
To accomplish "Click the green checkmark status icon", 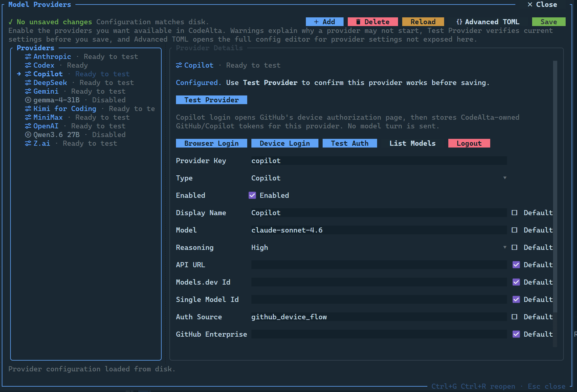I will [11, 22].
